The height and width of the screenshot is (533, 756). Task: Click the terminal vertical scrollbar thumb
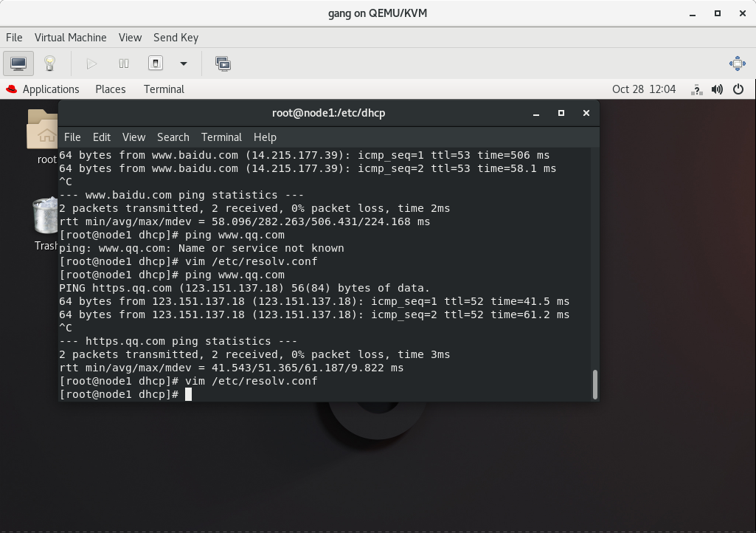595,385
